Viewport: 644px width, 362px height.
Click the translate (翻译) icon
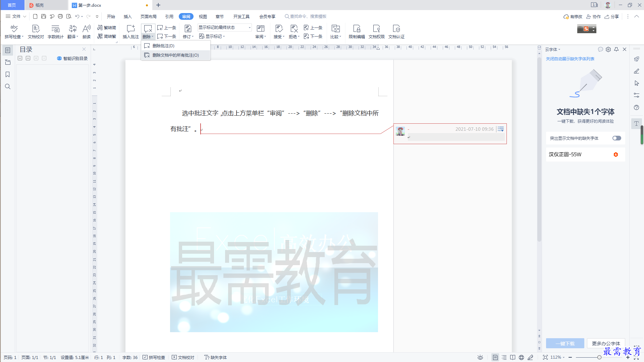(x=72, y=28)
